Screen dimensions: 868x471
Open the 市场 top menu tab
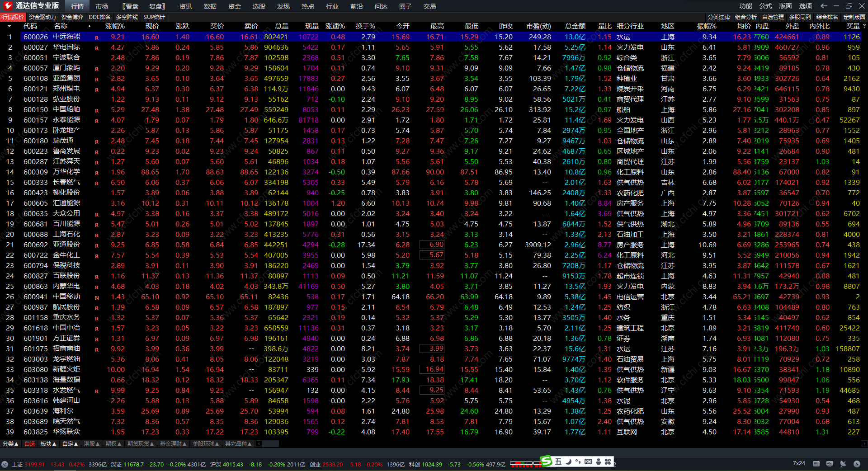pyautogui.click(x=102, y=6)
